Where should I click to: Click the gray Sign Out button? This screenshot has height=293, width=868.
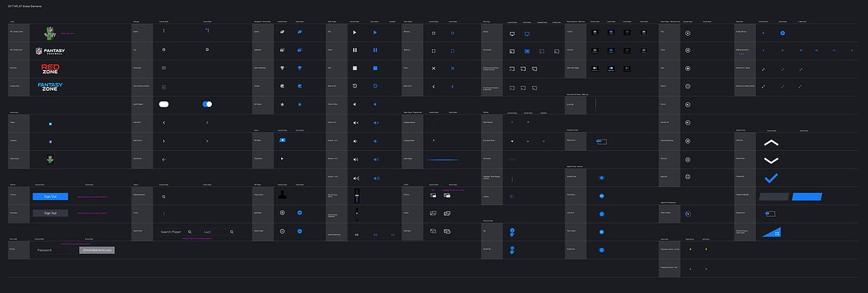[50, 213]
